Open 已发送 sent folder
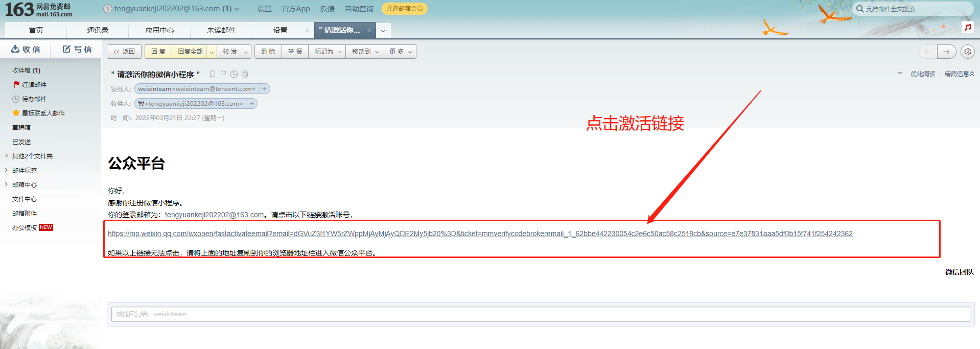This screenshot has height=349, width=980. click(x=21, y=142)
